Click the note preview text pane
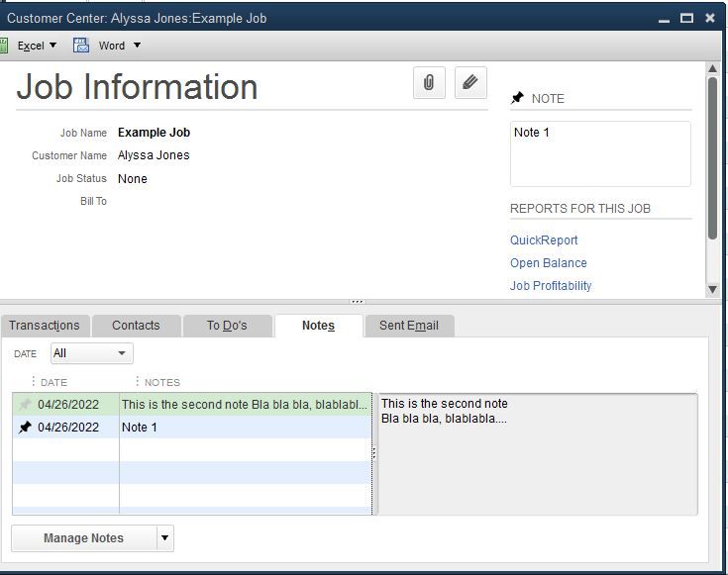The image size is (728, 575). pos(538,454)
